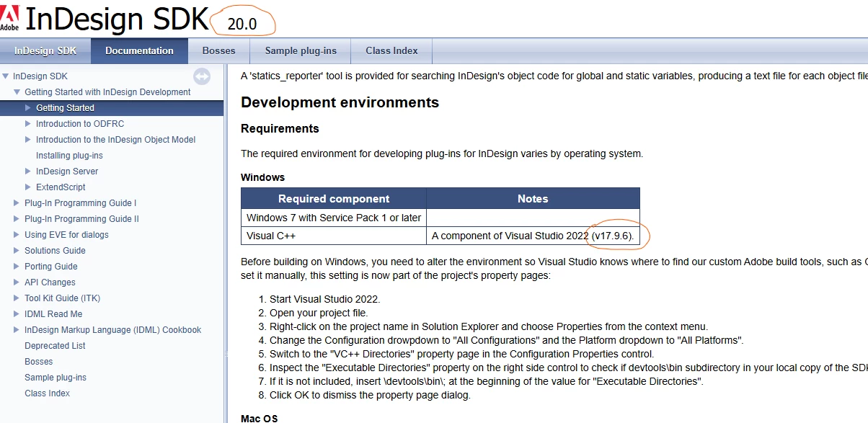Click step 2 Open your project file

(319, 313)
